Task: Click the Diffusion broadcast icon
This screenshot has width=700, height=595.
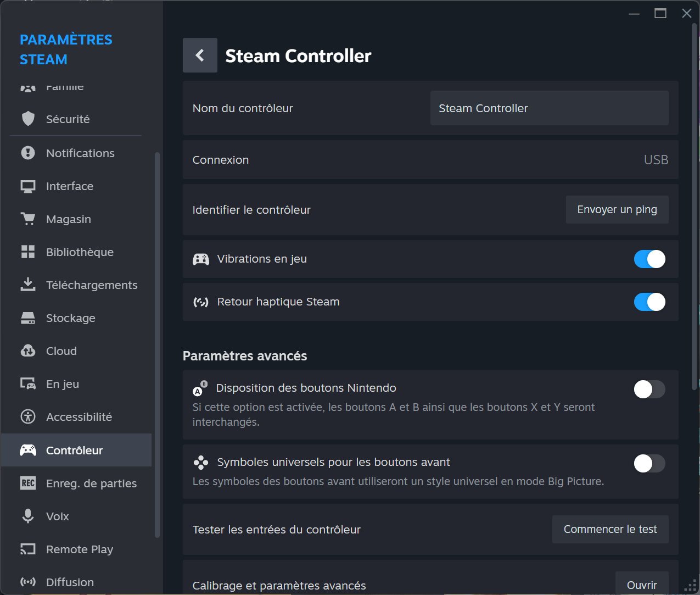Action: click(x=28, y=582)
